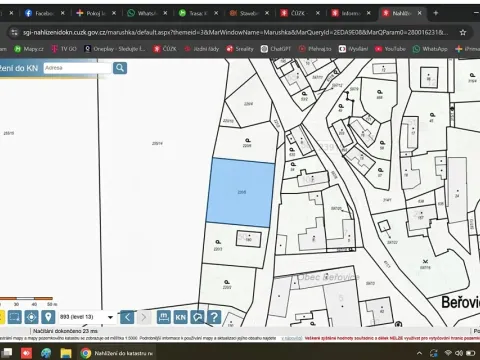This screenshot has width=480, height=360.
Task: Click the Chrome taskbar item Nahlížení do katastru
Action: click(117, 353)
